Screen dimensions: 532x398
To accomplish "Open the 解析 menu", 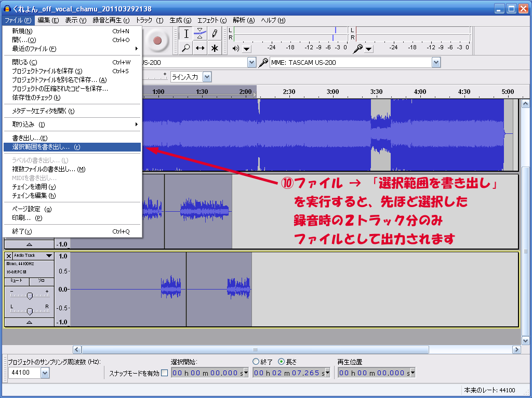I will 244,20.
